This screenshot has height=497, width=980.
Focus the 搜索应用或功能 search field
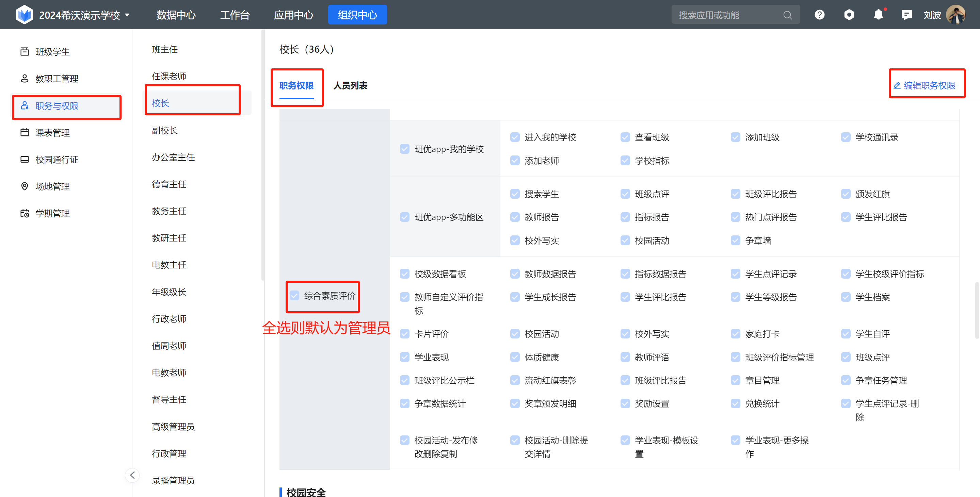click(x=735, y=15)
